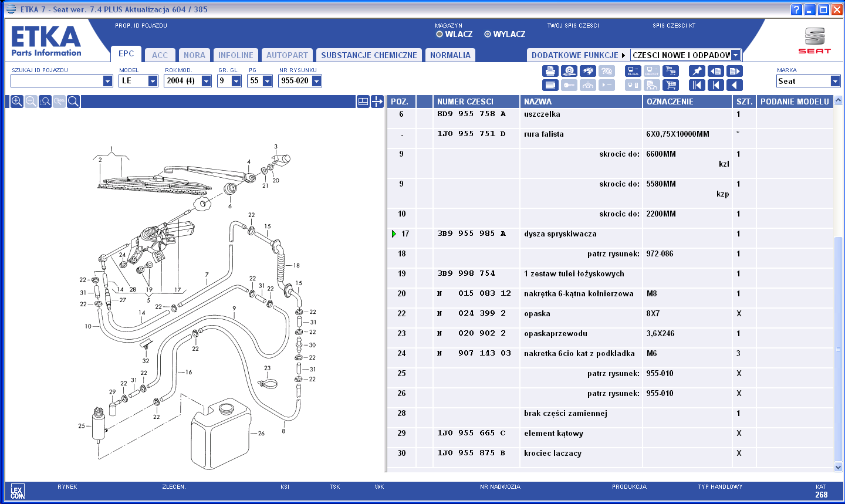Open the SZUKAJ ID POJAZDU dropdown
The width and height of the screenshot is (845, 504).
point(107,81)
